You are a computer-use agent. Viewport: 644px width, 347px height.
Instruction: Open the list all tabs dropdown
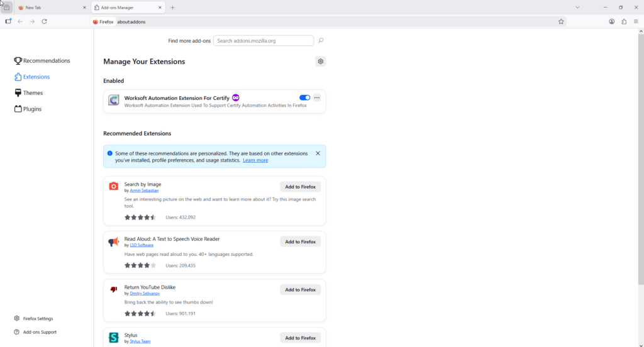coord(577,8)
